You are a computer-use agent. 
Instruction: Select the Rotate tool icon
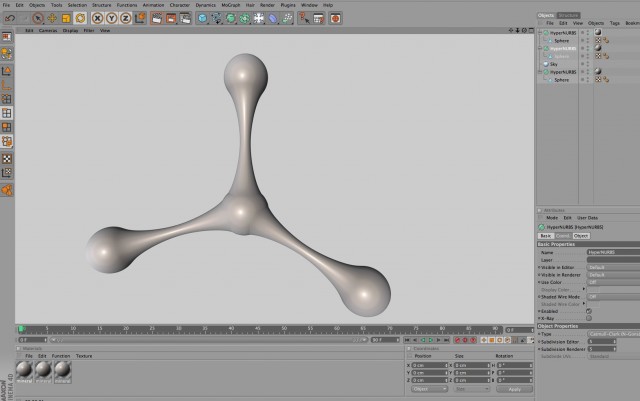pos(80,18)
